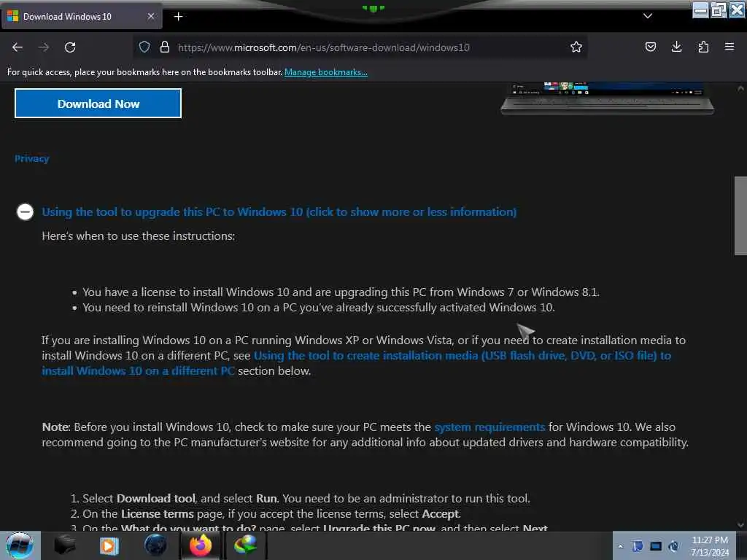
Task: Click the action center flag tray icon
Action: coord(638,546)
